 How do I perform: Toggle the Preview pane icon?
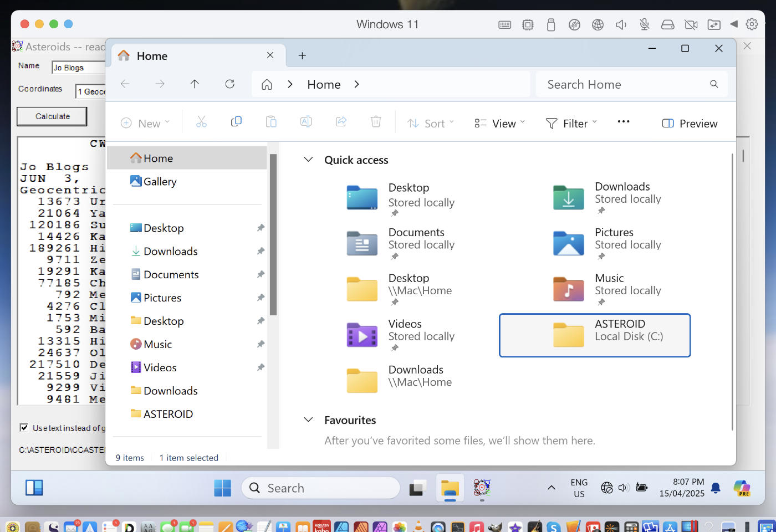tap(689, 123)
